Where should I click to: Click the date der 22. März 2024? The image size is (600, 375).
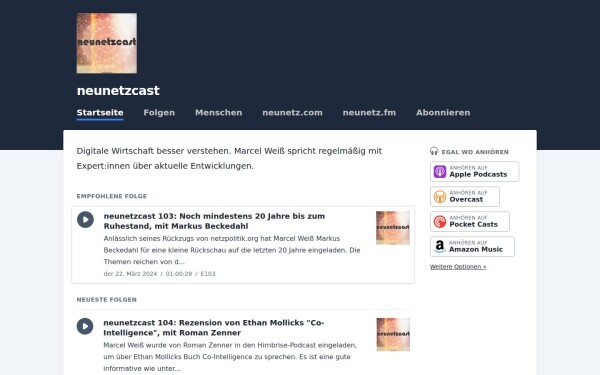[130, 274]
